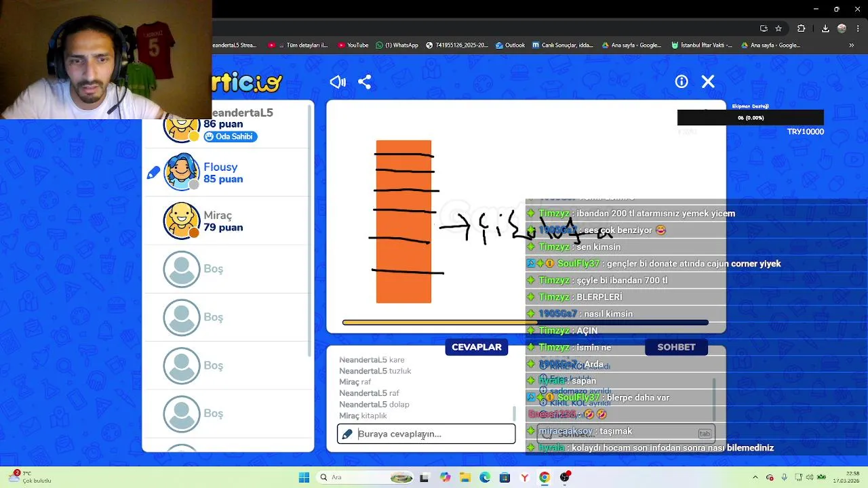The height and width of the screenshot is (488, 868).
Task: Open Microsoft Store from the taskbar
Action: pos(505,477)
